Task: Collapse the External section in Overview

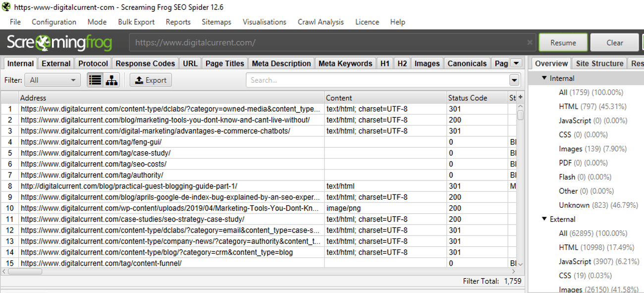Action: tap(544, 219)
